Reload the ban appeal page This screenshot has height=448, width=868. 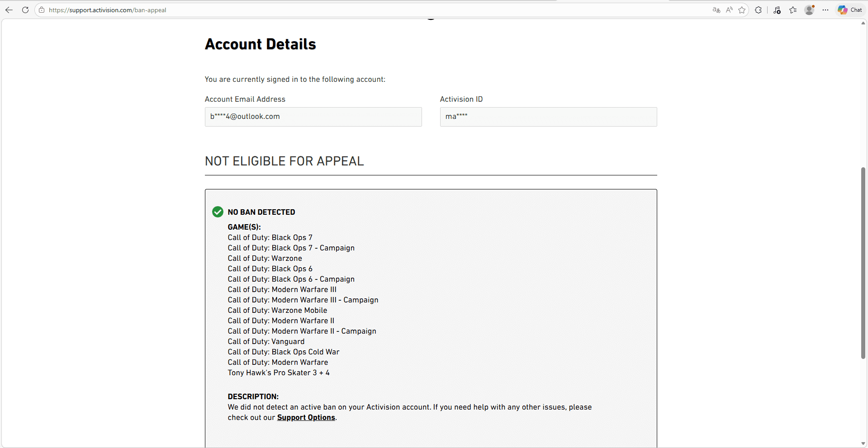point(25,10)
